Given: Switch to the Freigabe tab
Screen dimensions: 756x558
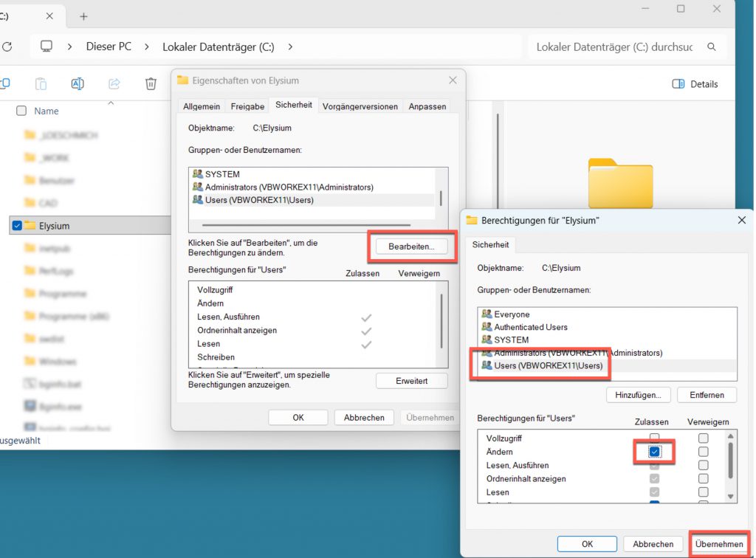Looking at the screenshot, I should click(x=247, y=106).
